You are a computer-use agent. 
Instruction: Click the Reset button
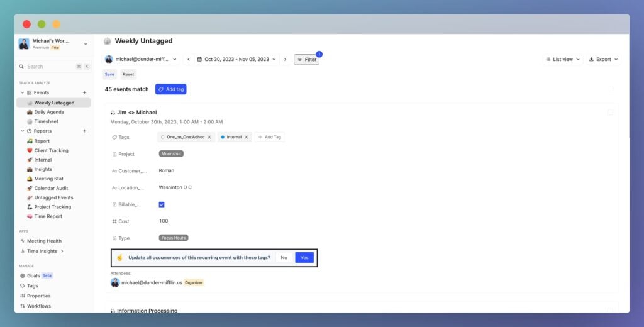click(x=128, y=74)
